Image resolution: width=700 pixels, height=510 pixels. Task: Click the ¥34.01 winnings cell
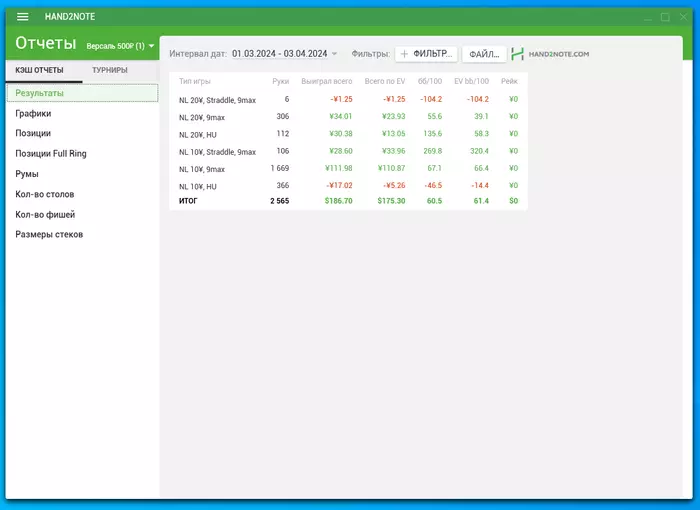coord(341,117)
